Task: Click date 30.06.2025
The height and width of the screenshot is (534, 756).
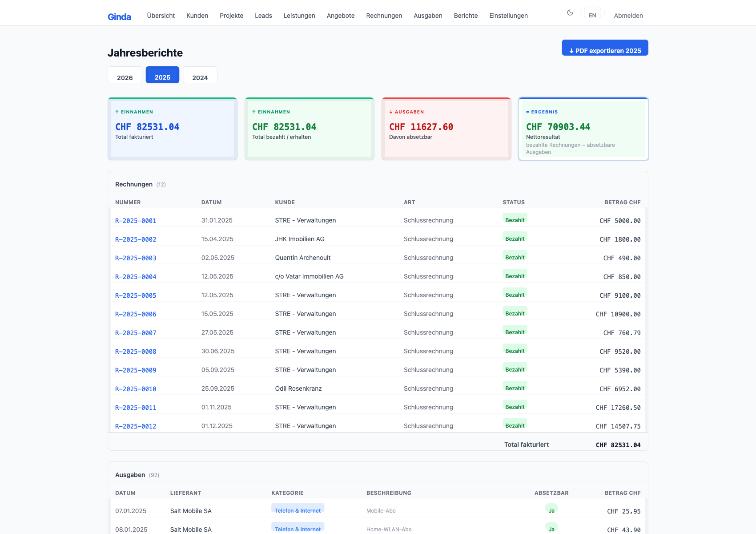Action: click(x=218, y=351)
